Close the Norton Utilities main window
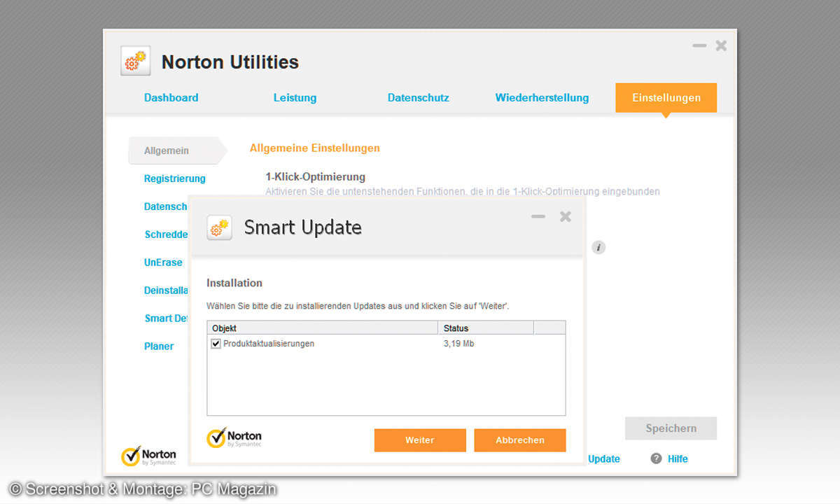The width and height of the screenshot is (840, 504). click(721, 45)
